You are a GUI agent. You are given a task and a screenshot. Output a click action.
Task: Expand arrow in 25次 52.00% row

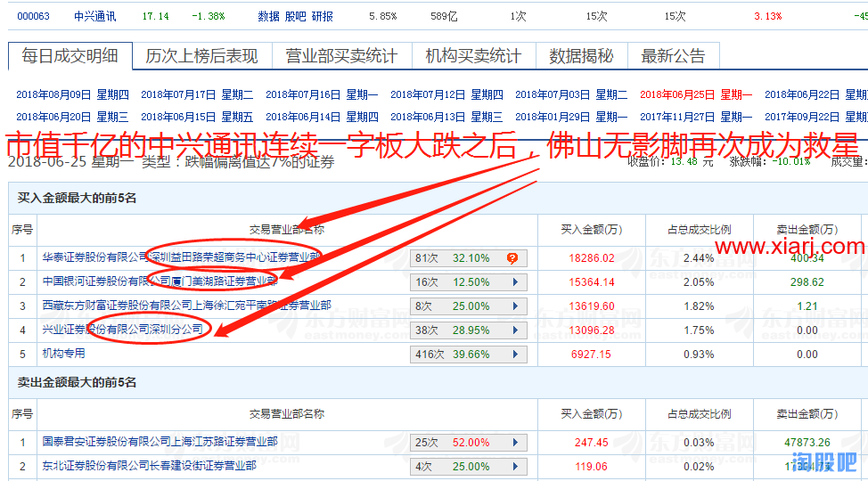[x=515, y=443]
